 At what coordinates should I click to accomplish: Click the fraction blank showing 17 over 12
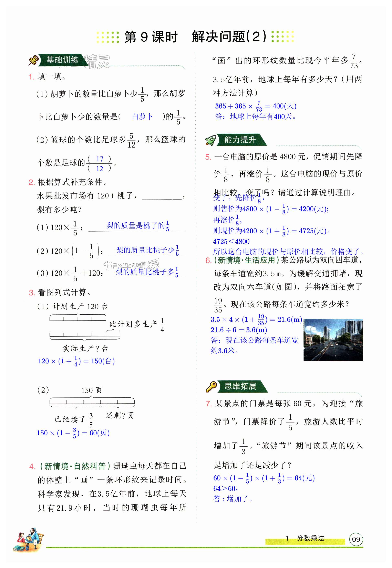click(x=100, y=164)
